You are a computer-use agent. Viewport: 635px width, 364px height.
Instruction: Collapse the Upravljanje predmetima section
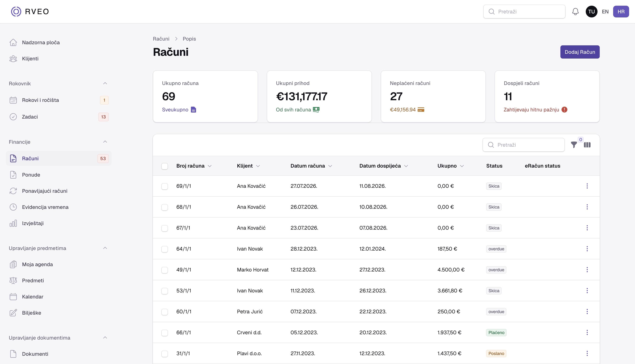105,248
